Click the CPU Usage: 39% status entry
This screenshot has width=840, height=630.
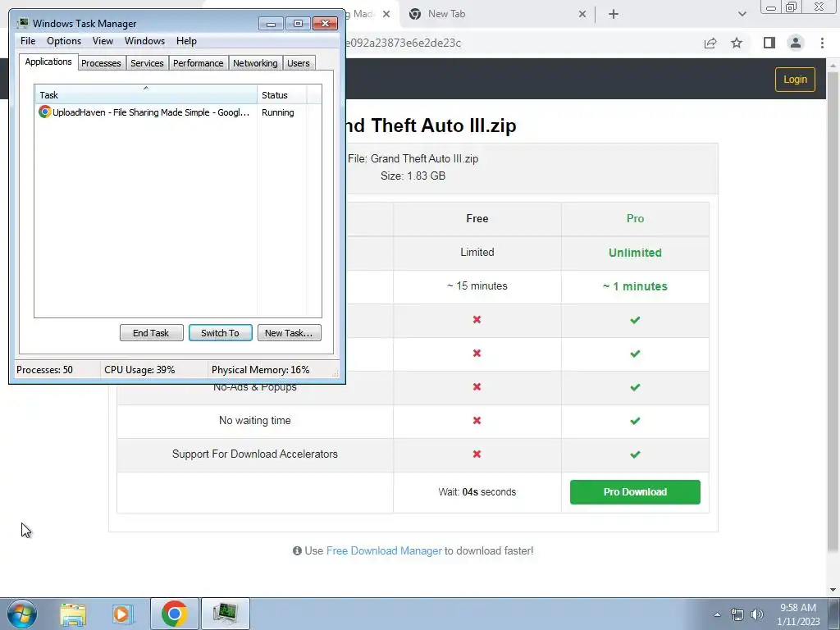(139, 370)
